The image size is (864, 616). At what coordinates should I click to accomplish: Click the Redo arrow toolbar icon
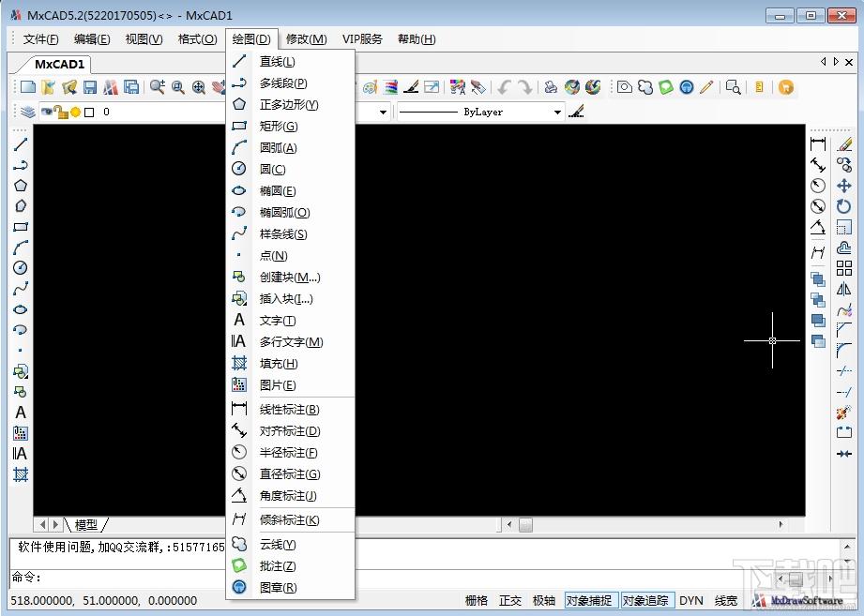coord(524,87)
